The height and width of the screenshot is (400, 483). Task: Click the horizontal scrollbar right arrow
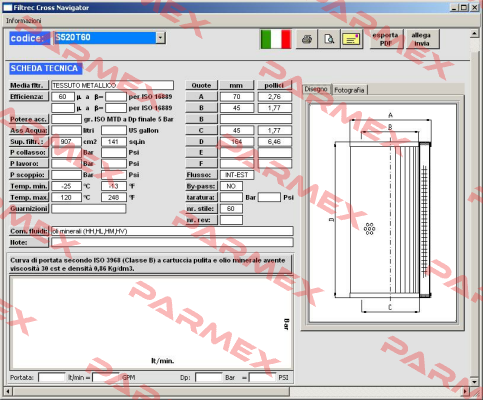coord(466,391)
